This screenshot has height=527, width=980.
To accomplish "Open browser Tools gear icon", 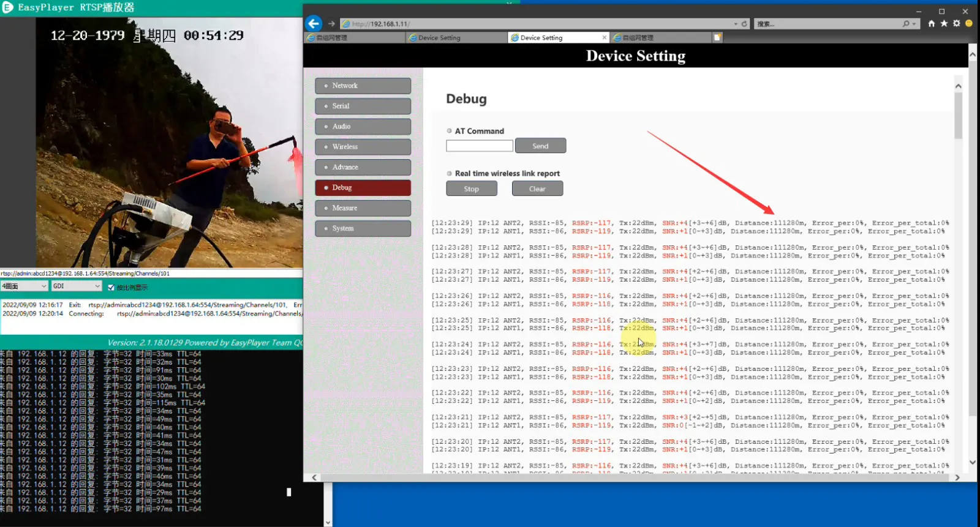I will click(x=956, y=24).
